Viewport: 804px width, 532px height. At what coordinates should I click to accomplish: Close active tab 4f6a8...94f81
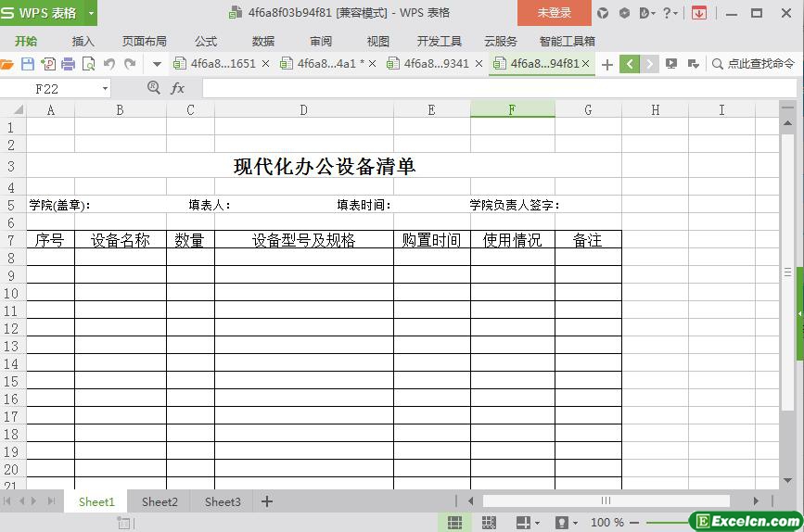tap(585, 64)
